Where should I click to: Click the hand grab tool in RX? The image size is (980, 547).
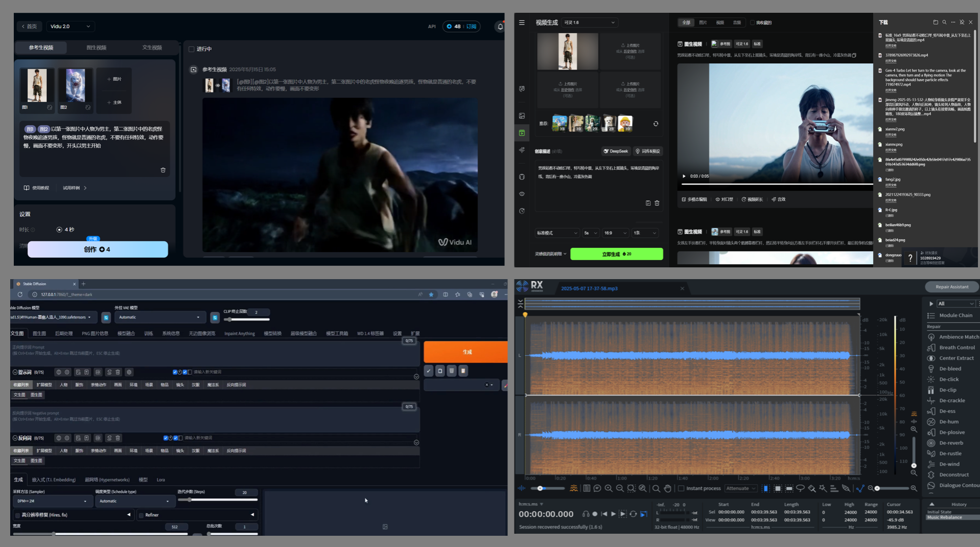click(x=667, y=489)
